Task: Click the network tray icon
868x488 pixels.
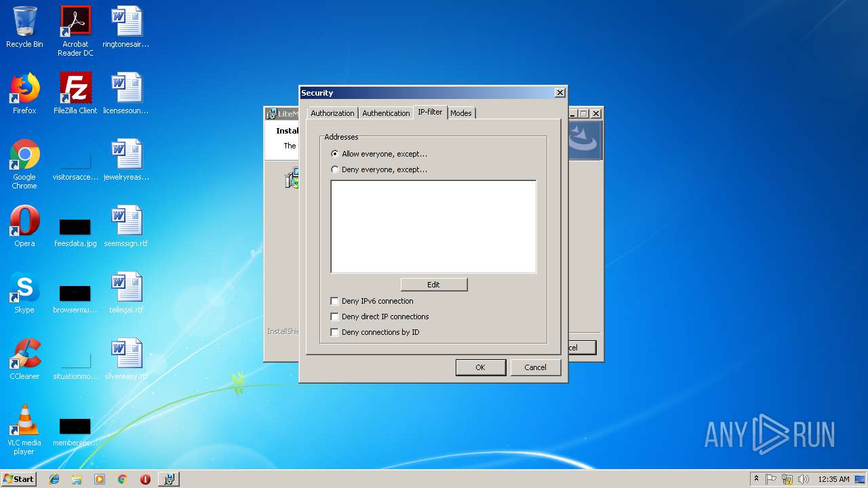Action: (787, 479)
